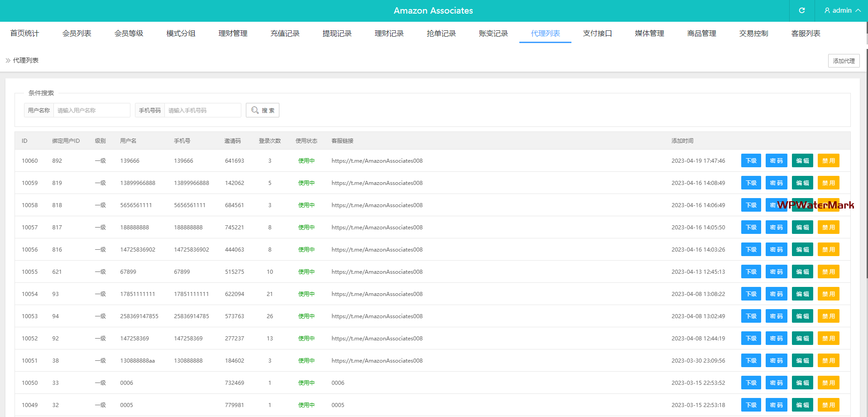868x417 pixels.
Task: Open the admin user dropdown menu
Action: click(842, 10)
